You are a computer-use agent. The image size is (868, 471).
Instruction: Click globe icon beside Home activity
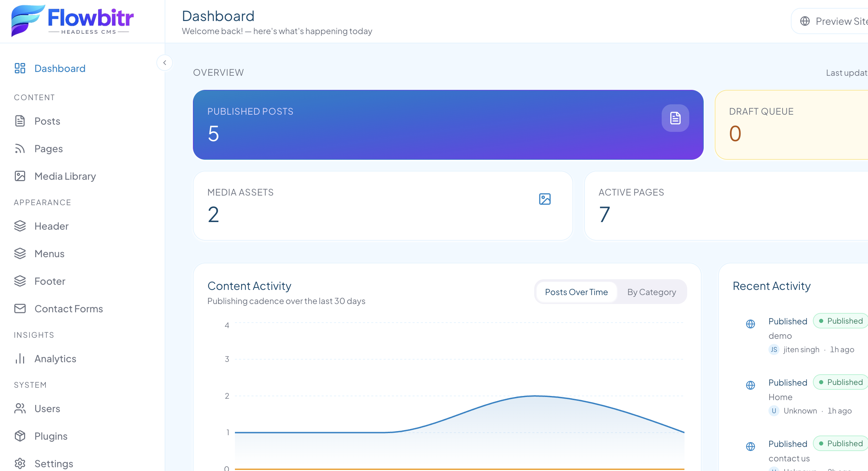click(x=751, y=385)
